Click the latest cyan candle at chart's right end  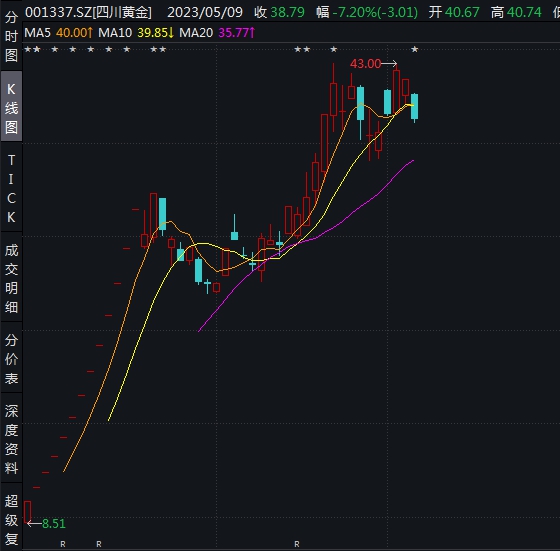pos(414,106)
